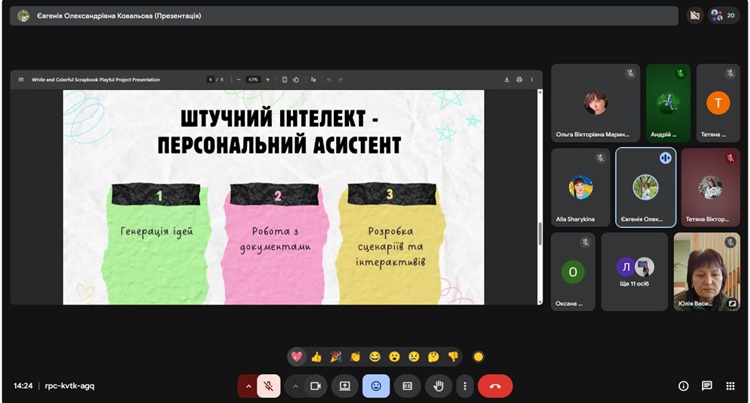
Task: Toggle the emoji reactions bar
Action: coord(376,385)
